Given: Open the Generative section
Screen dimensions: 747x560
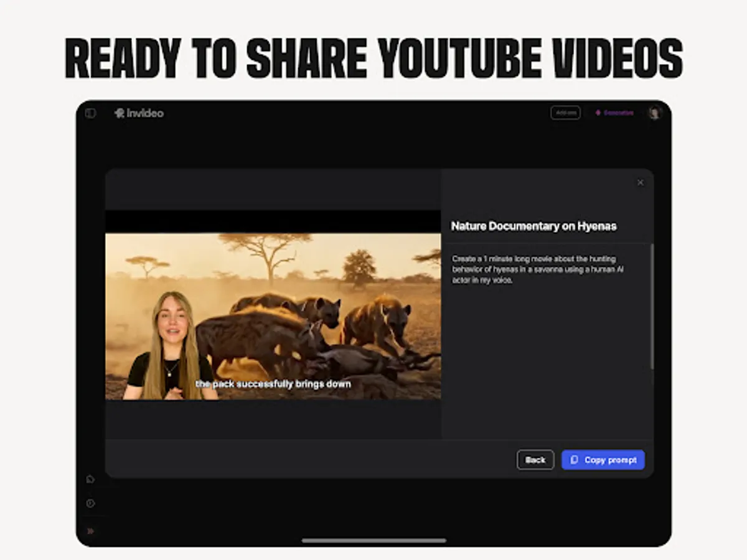Looking at the screenshot, I should 615,113.
